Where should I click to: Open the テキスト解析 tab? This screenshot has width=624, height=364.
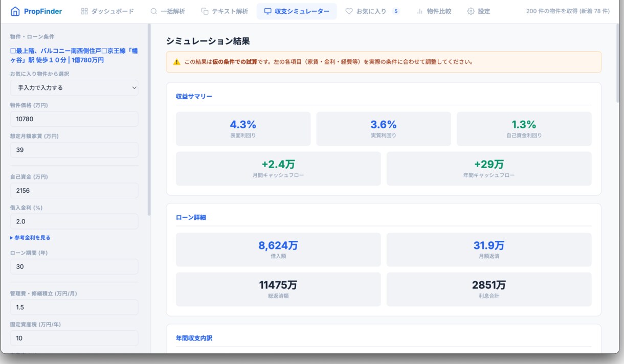(225, 11)
